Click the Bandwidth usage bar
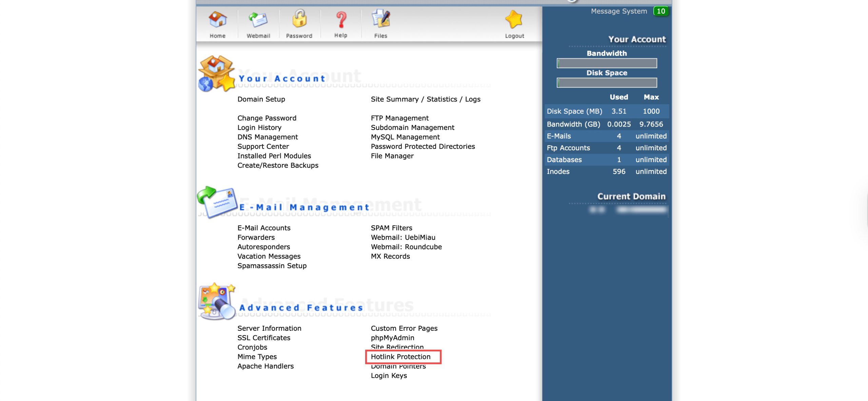 607,63
